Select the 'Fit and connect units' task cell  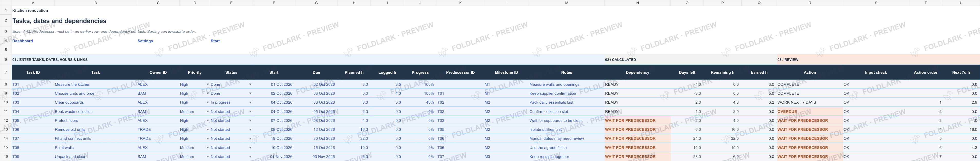[95, 138]
